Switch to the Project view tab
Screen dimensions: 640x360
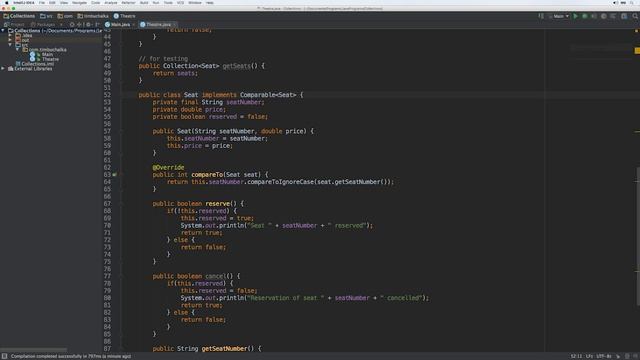[x=14, y=24]
